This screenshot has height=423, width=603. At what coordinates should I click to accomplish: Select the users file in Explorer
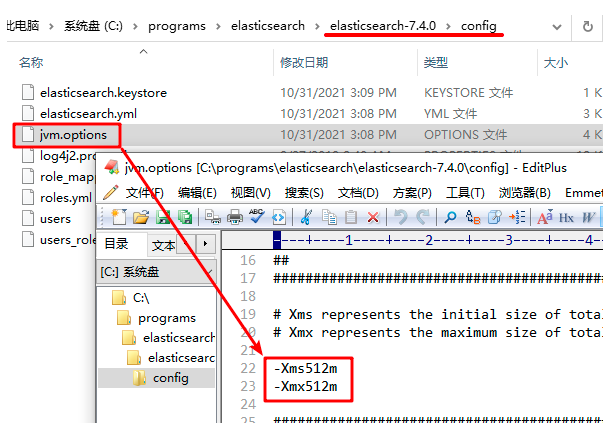(55, 219)
